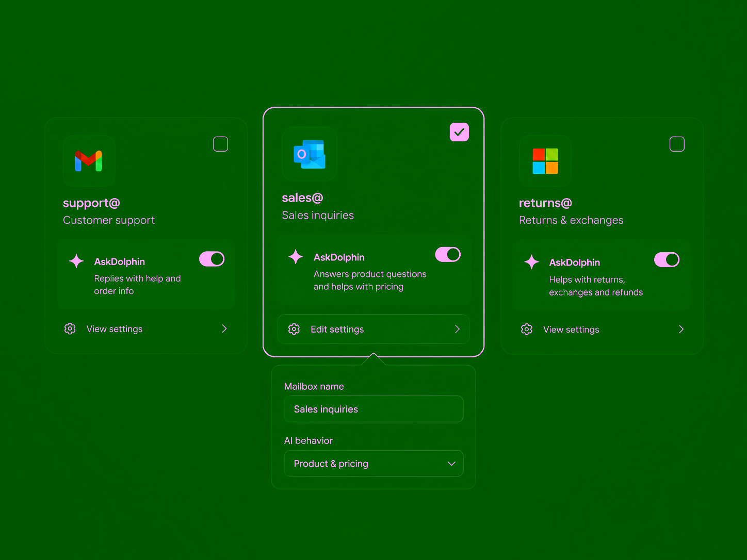Image resolution: width=747 pixels, height=560 pixels.
Task: Click the support@ mailbox title
Action: point(91,203)
